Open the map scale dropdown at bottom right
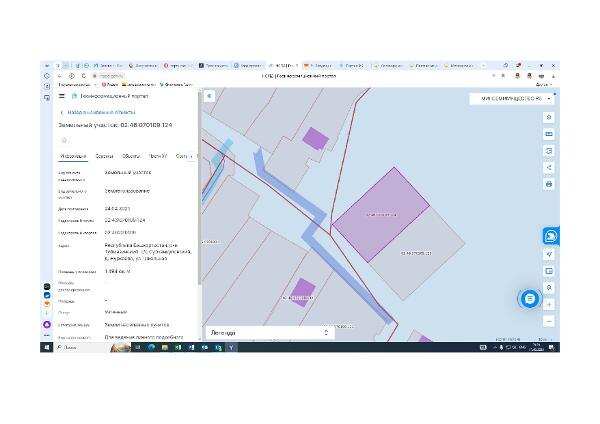The width and height of the screenshot is (600, 424). tap(545, 339)
